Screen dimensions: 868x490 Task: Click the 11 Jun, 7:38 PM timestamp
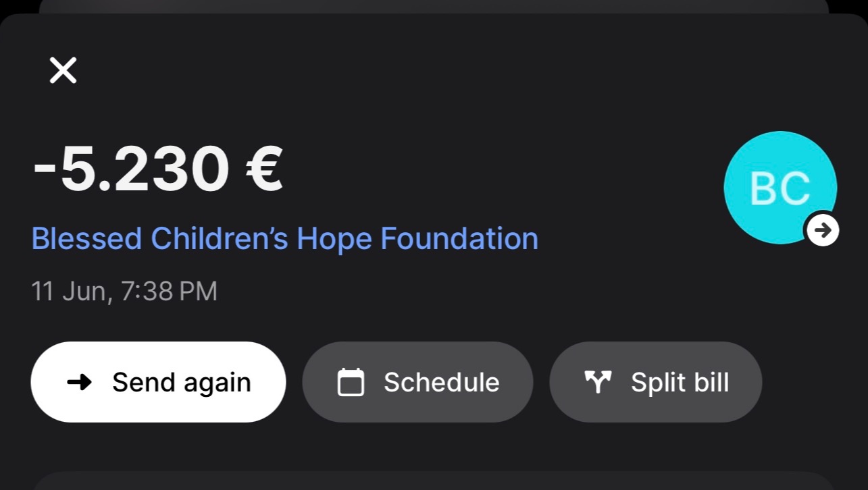point(124,292)
